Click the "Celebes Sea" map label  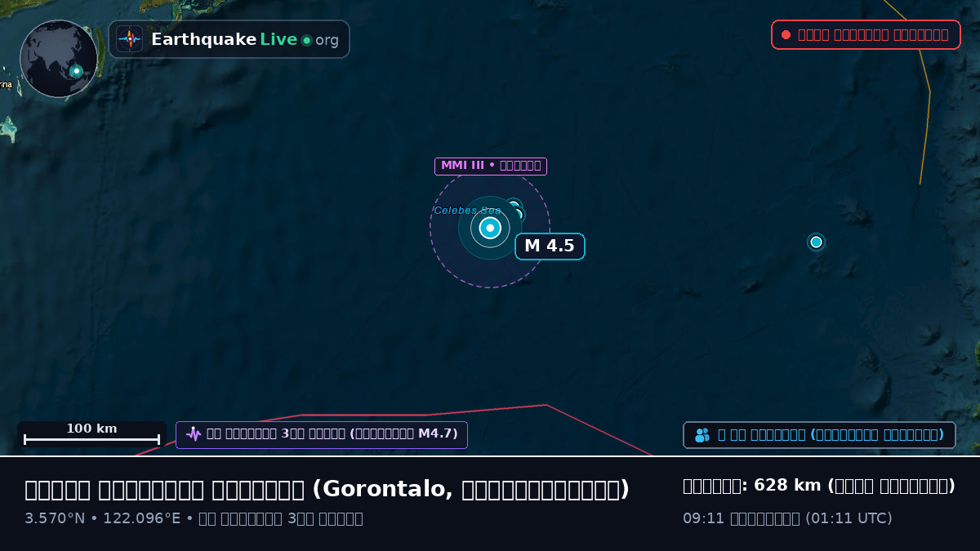[467, 211]
